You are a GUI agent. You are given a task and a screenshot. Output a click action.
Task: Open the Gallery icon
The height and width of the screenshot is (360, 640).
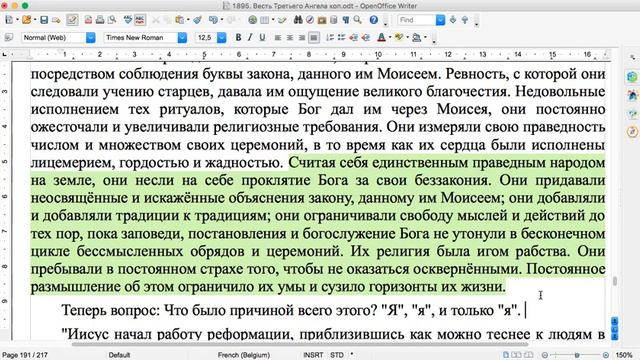tap(322, 20)
